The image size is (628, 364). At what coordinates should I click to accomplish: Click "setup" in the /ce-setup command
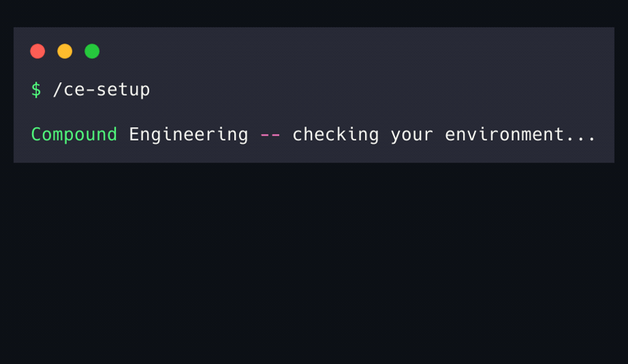pos(123,90)
